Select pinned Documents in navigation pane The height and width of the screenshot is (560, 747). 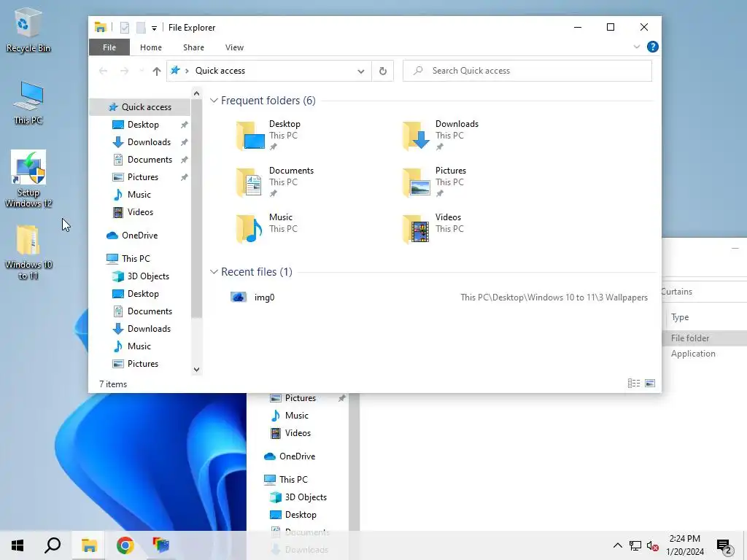(150, 160)
